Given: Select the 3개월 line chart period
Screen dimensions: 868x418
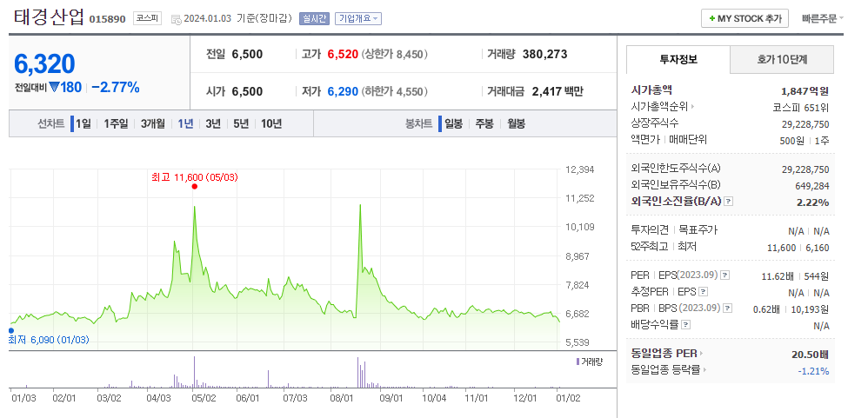Looking at the screenshot, I should point(153,124).
